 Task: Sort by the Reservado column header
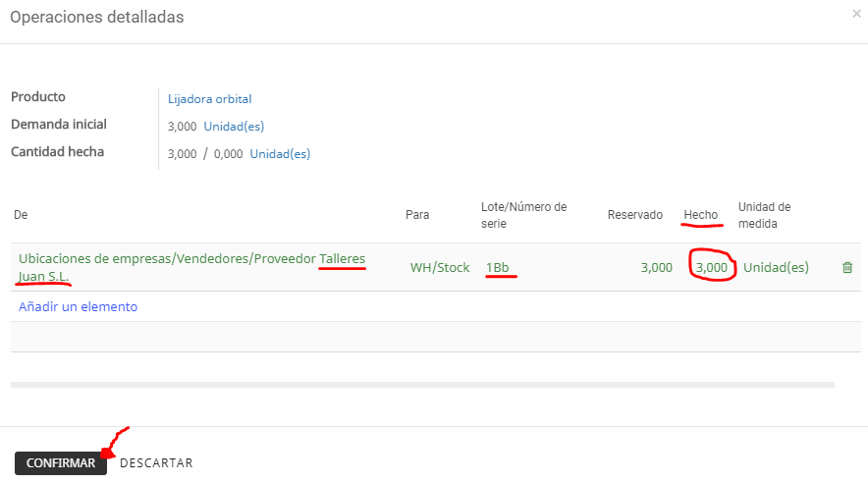[x=635, y=215]
